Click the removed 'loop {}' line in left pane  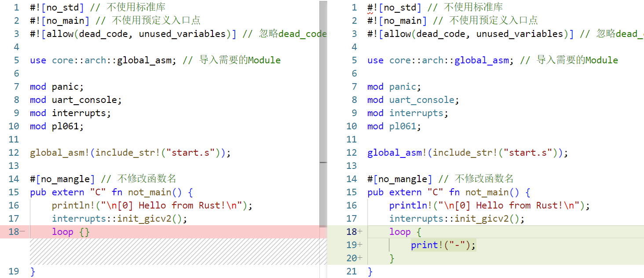[70, 232]
